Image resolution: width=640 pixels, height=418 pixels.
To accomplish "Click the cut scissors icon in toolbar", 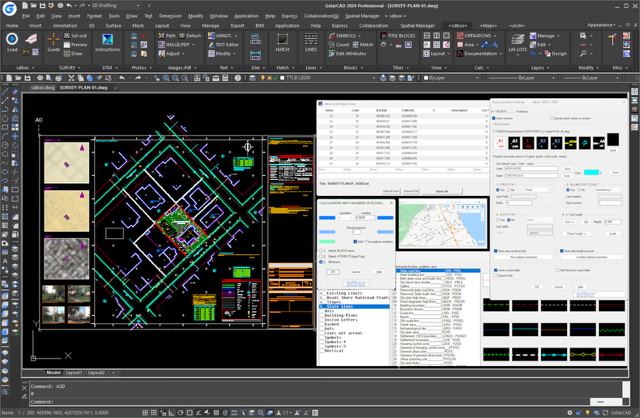I will click(71, 78).
